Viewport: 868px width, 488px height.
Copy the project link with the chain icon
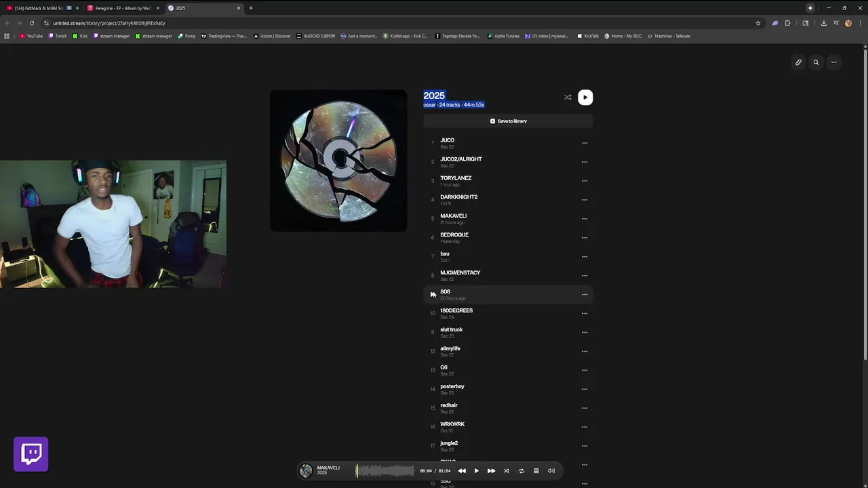tap(798, 62)
